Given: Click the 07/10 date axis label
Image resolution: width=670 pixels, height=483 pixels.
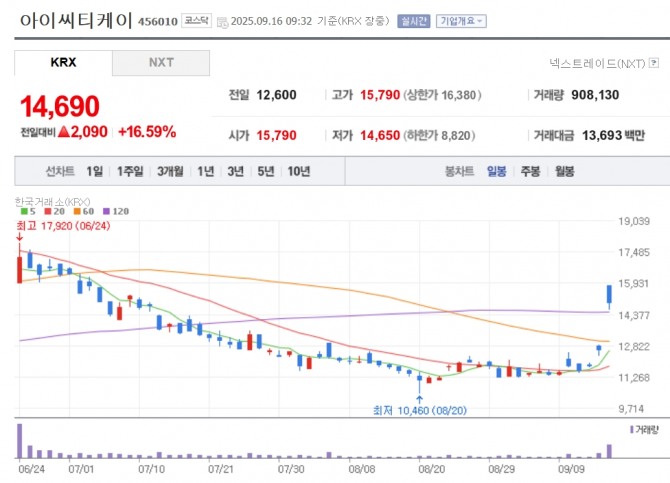Looking at the screenshot, I should (151, 469).
